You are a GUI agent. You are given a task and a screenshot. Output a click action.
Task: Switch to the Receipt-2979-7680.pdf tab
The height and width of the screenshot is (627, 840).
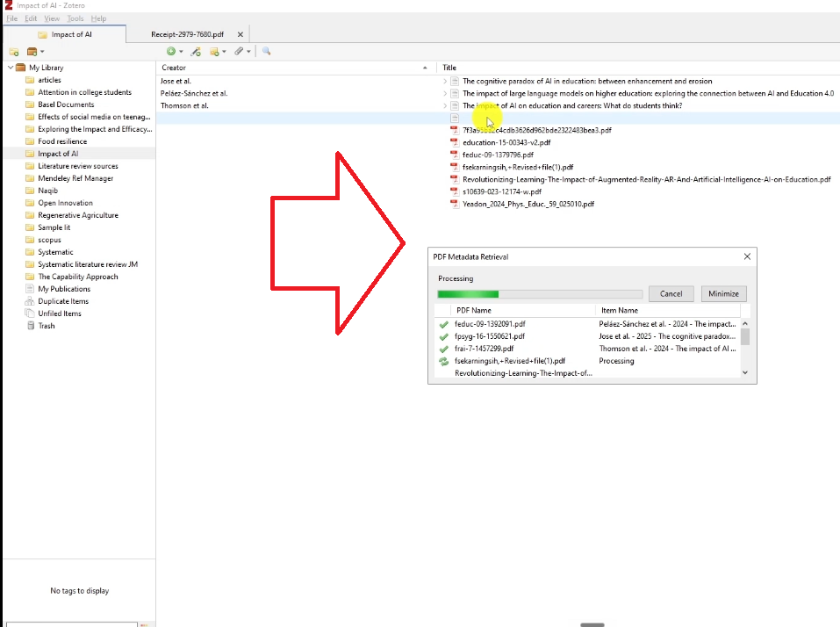pyautogui.click(x=187, y=34)
